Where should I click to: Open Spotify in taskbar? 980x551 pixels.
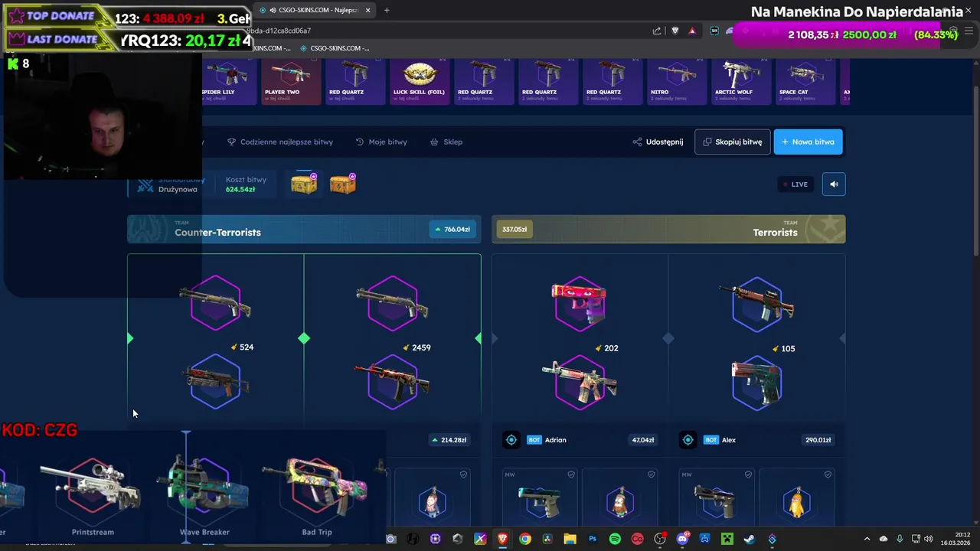[x=615, y=539]
